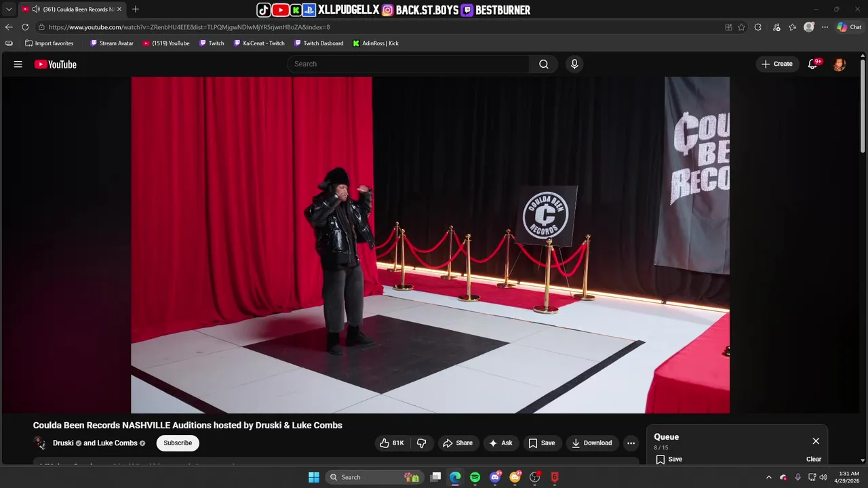
Task: Click the YouTube search magnifier button
Action: pos(544,64)
